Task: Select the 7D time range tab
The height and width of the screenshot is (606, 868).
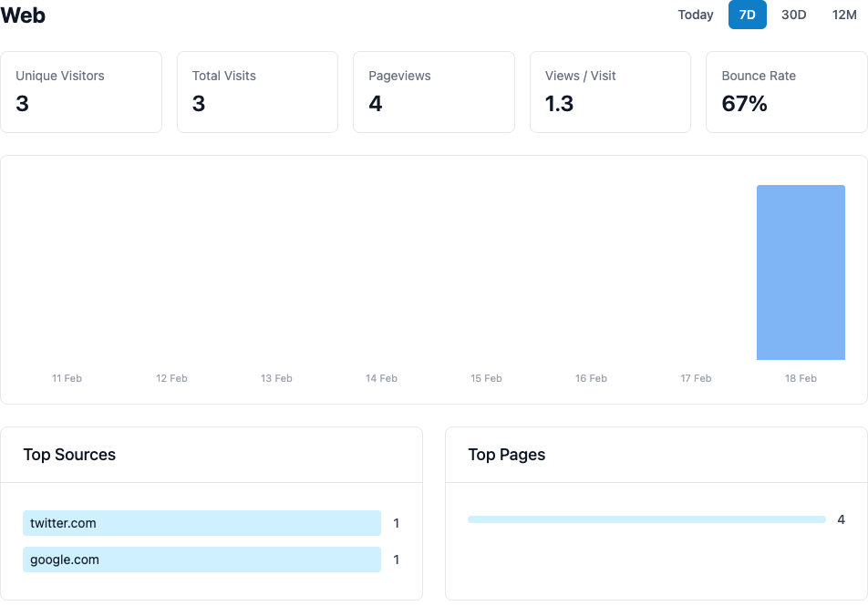Action: [747, 15]
